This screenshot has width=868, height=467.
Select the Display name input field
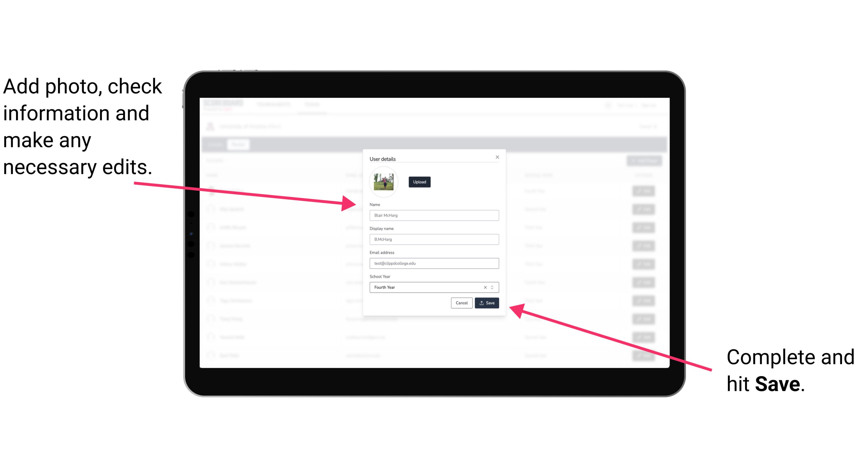[433, 239]
